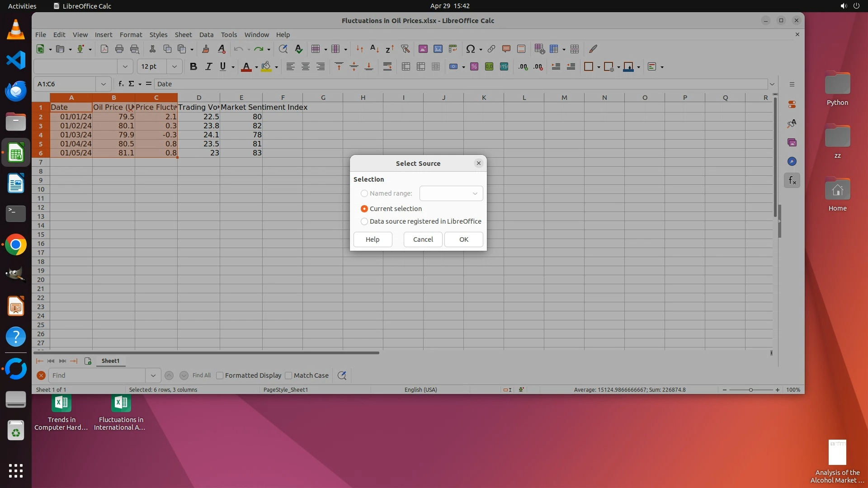
Task: Switch to the Sheet1 tab
Action: [x=110, y=361]
